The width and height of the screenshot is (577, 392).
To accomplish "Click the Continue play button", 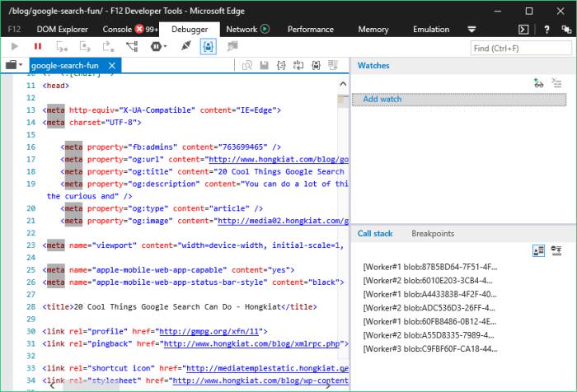I will (x=15, y=46).
